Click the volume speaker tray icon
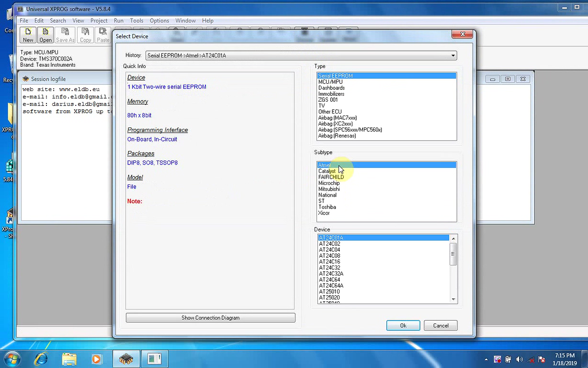 pyautogui.click(x=520, y=359)
